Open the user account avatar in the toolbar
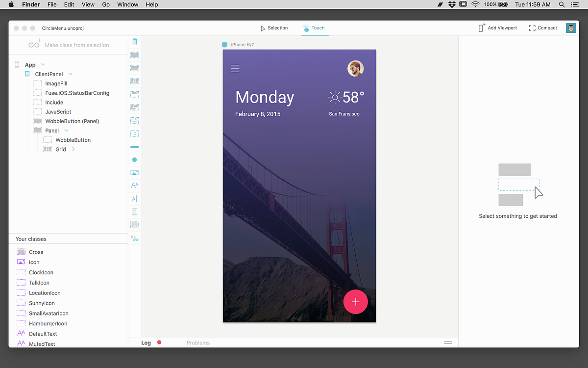The height and width of the screenshot is (368, 588). pos(570,28)
